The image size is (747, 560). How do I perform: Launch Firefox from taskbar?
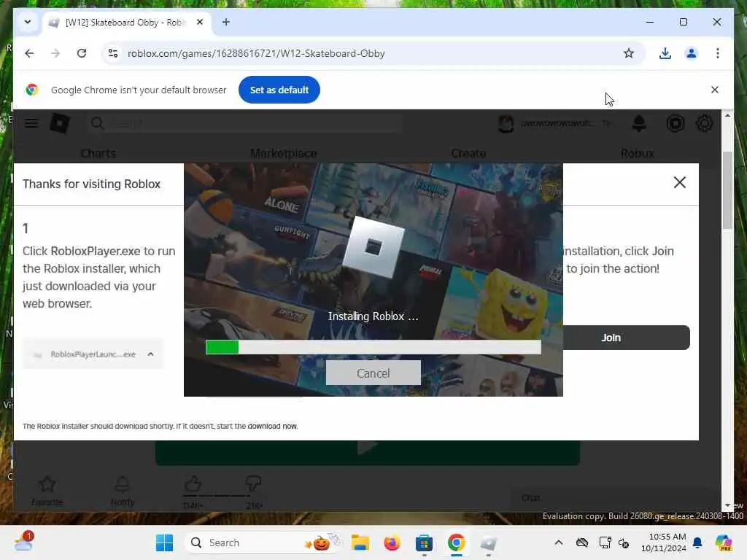[x=392, y=542]
